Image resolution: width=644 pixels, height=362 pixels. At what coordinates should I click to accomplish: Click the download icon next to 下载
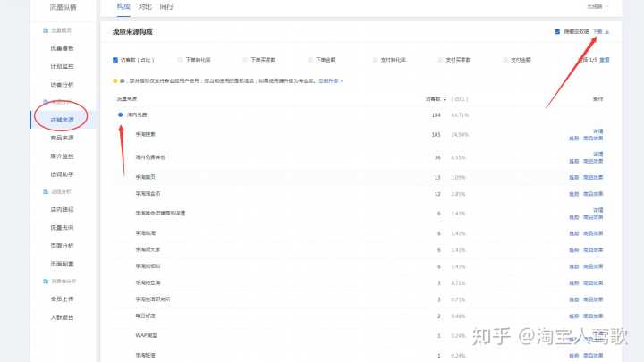[x=607, y=32]
